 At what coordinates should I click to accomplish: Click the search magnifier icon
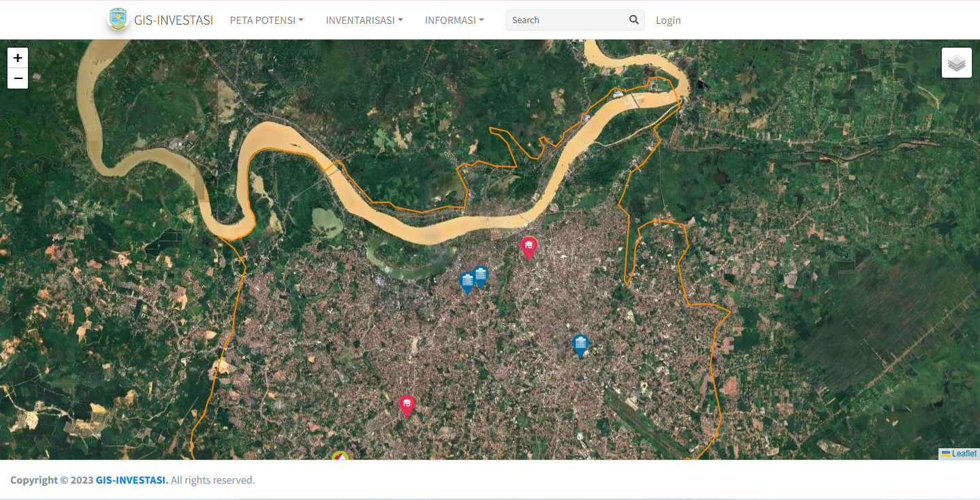click(633, 20)
